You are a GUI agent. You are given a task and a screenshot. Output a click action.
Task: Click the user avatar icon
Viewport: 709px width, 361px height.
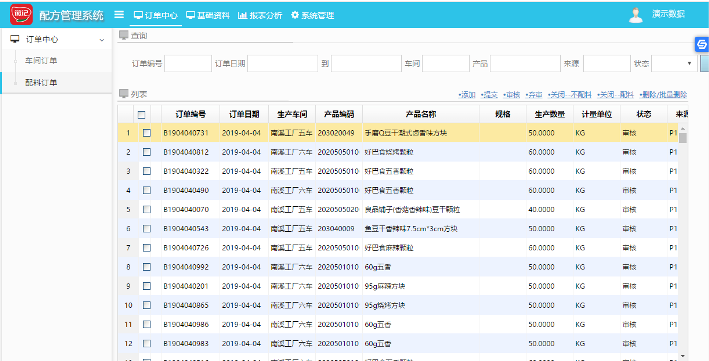635,15
